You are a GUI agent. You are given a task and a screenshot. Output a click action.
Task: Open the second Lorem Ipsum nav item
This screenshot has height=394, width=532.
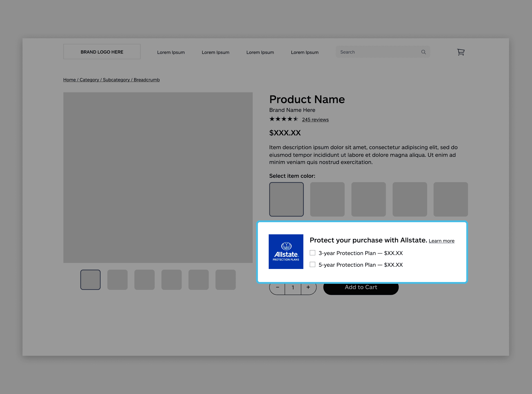coord(216,52)
